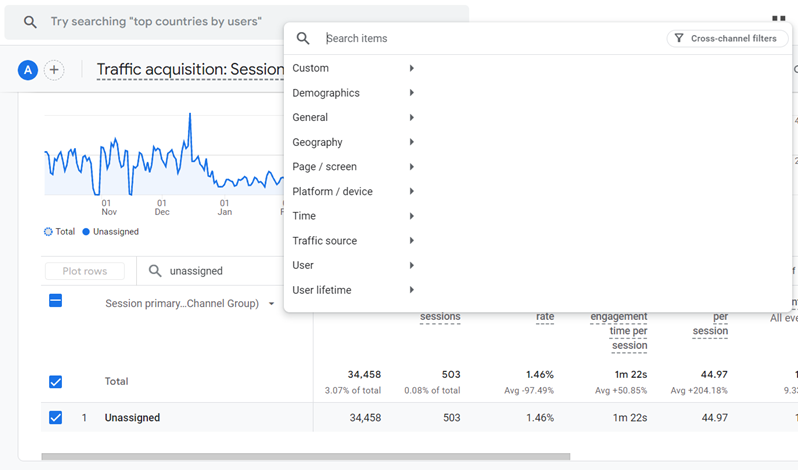
Task: Click the rate column header
Action: (545, 316)
